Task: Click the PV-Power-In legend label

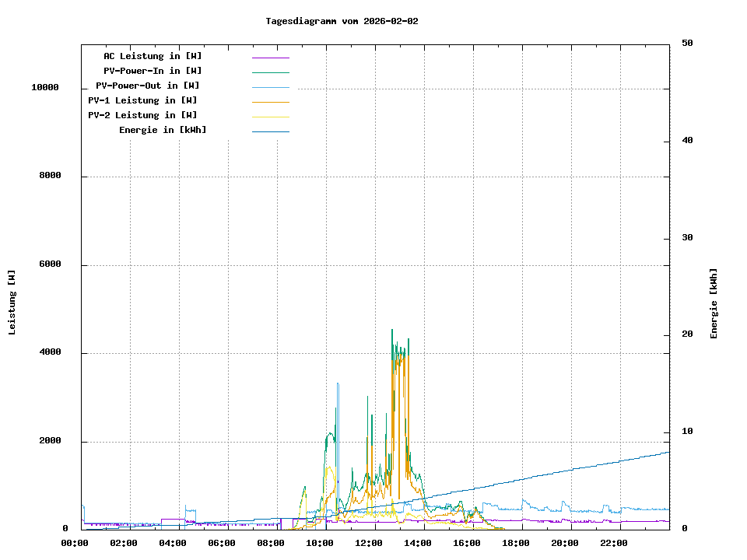Action: pyautogui.click(x=153, y=71)
